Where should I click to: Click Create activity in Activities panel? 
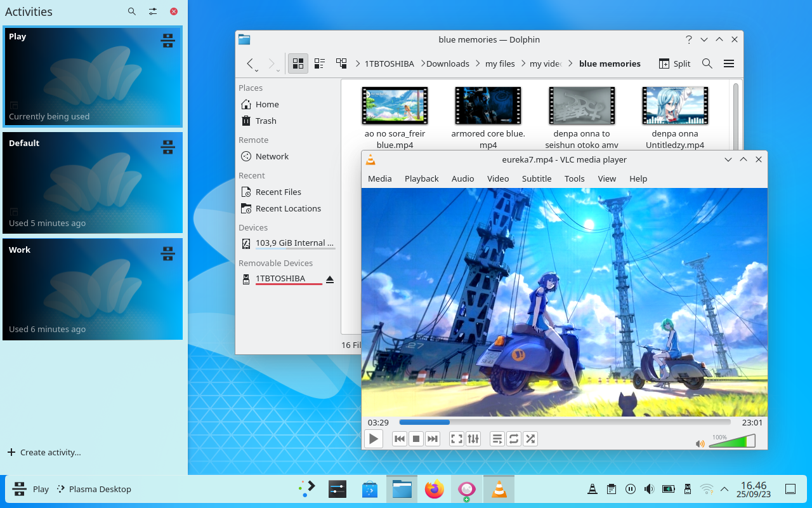tap(44, 452)
